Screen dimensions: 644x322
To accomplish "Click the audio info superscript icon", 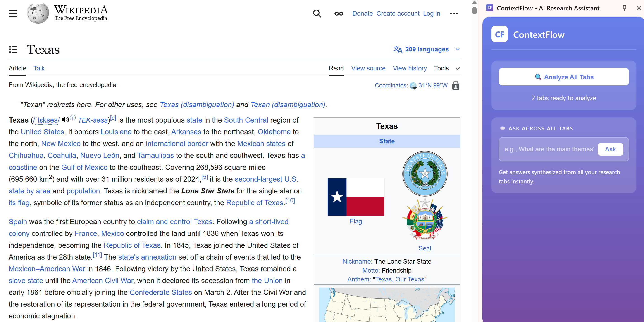I will click(x=73, y=118).
